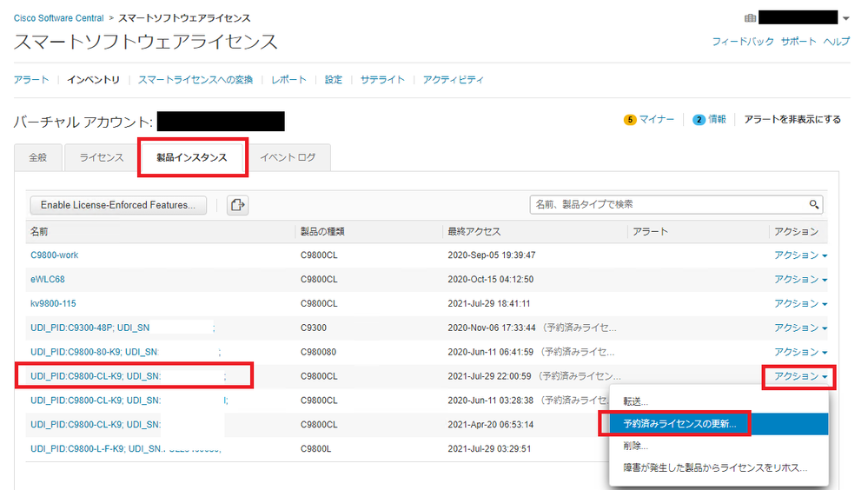Go to the 設定 navigation link
Viewport: 868px width, 490px height.
click(x=334, y=80)
